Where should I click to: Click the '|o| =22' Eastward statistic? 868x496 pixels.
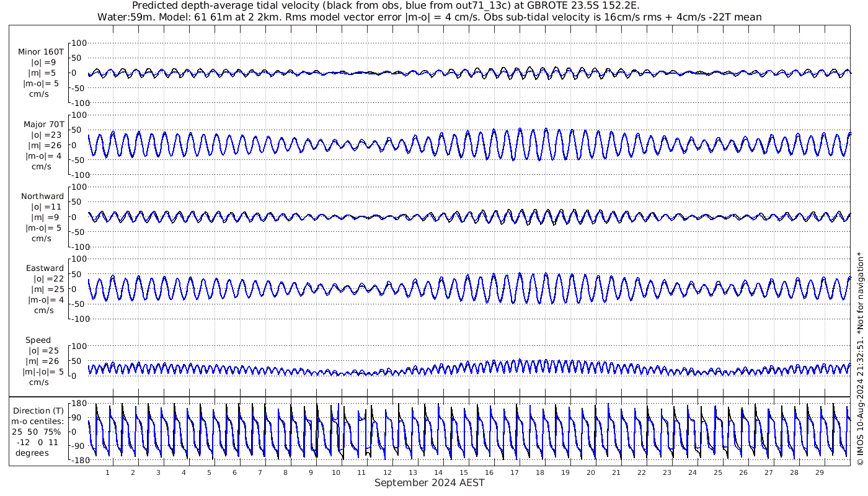(x=49, y=278)
